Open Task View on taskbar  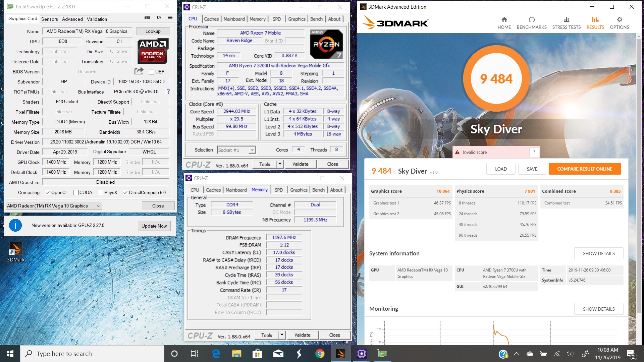tap(195, 354)
